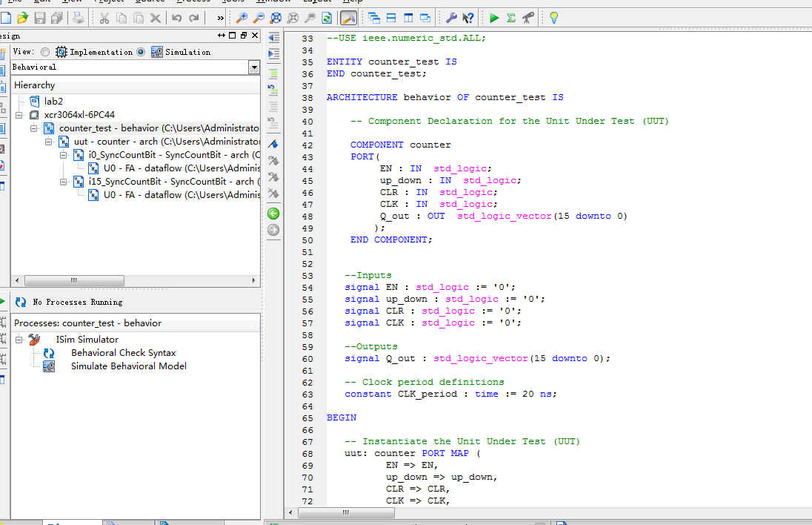Select Simulate Behavioral Model process
This screenshot has height=525, width=812.
pos(128,366)
